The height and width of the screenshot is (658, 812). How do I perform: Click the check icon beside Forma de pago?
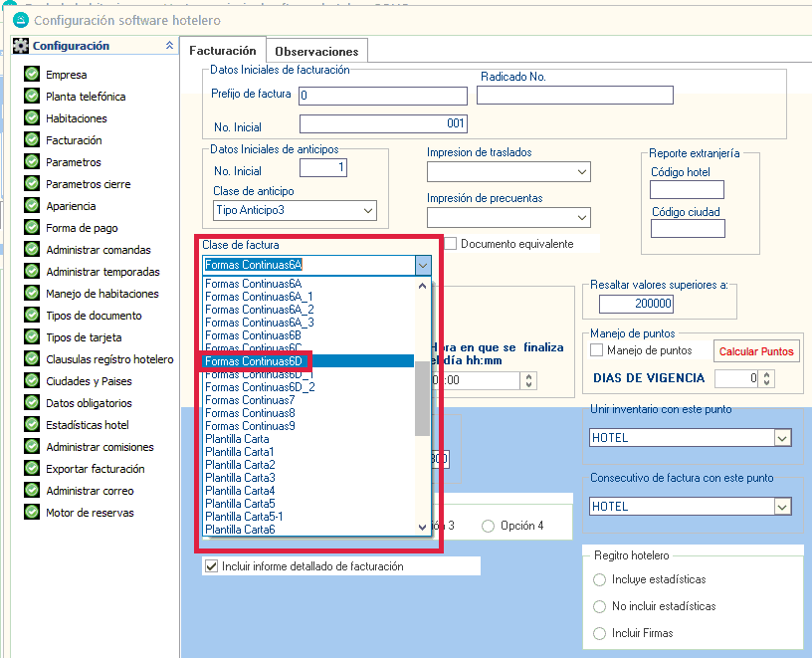click(32, 228)
